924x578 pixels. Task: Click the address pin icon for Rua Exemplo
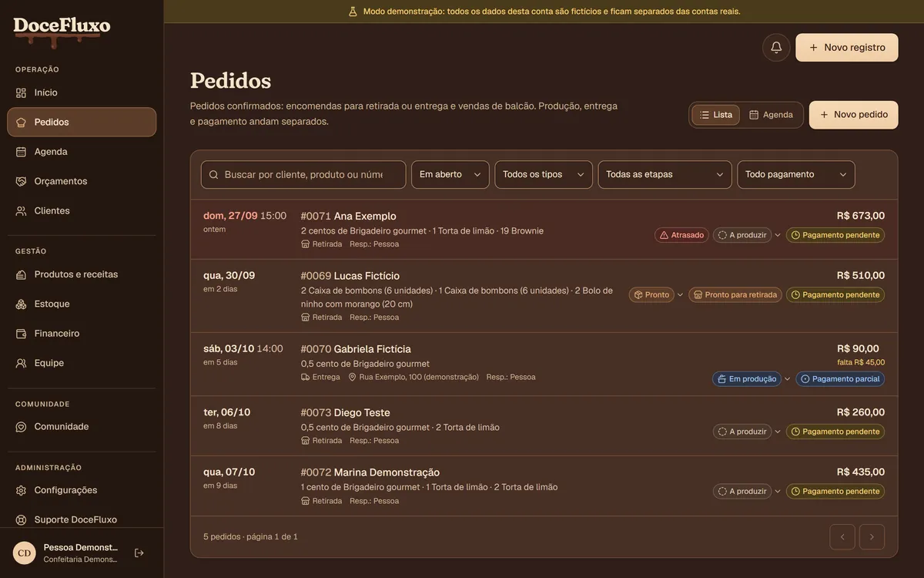[x=352, y=377]
